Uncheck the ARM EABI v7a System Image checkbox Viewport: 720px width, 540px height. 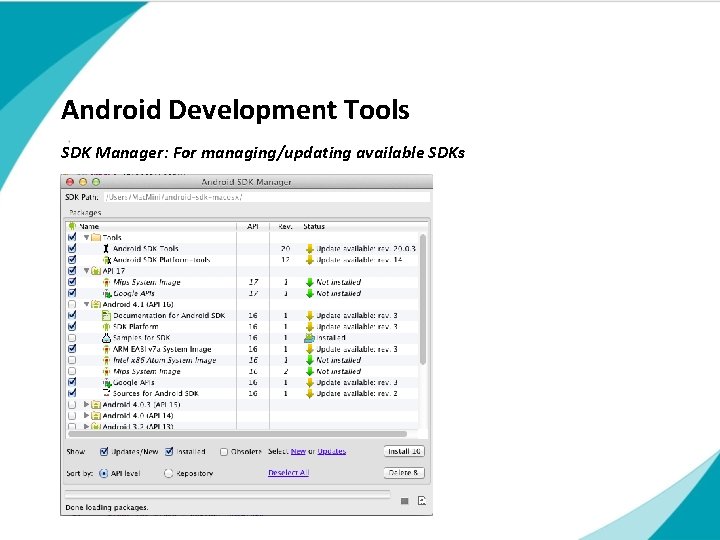click(72, 349)
